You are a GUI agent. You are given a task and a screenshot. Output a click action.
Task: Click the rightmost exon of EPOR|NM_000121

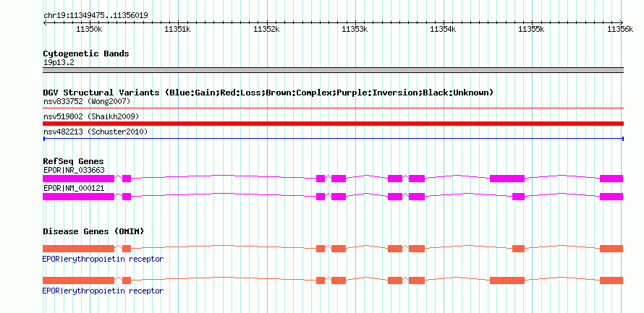coord(611,197)
